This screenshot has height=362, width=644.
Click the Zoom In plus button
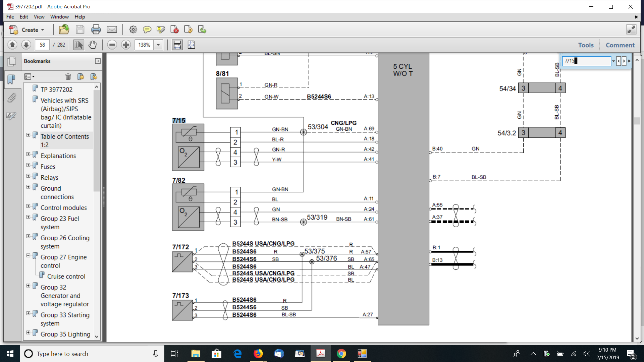pyautogui.click(x=126, y=45)
